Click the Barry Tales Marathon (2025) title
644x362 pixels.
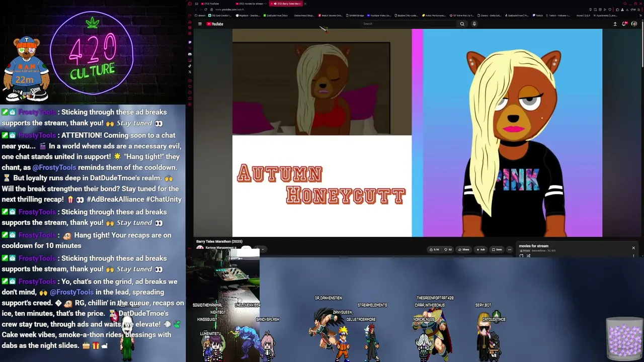point(219,242)
